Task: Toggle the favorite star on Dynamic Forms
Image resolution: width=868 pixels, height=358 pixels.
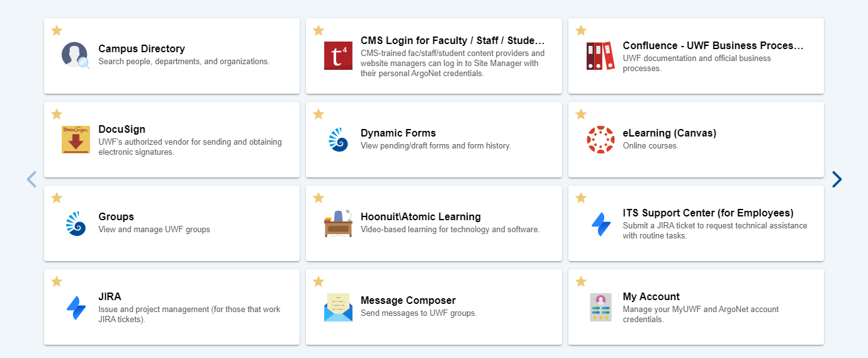Action: 318,114
